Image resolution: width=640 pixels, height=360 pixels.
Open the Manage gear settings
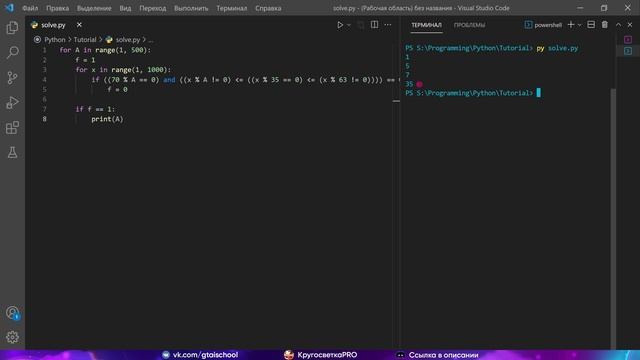[x=12, y=337]
